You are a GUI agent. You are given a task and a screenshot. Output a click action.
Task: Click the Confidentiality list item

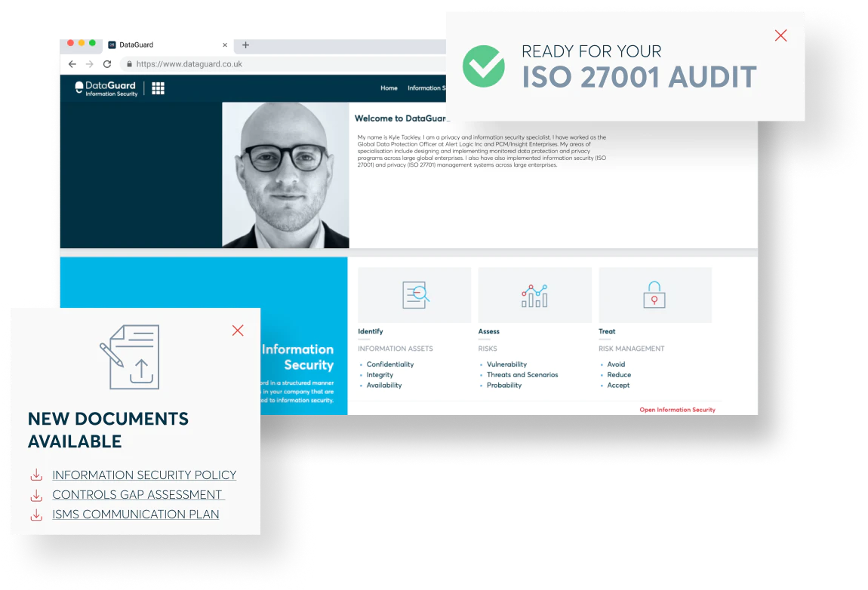point(390,364)
